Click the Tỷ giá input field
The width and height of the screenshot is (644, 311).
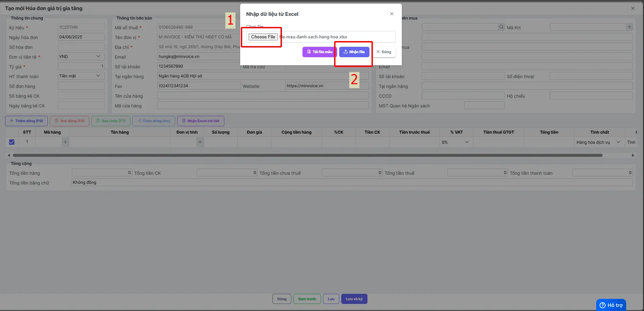(81, 66)
